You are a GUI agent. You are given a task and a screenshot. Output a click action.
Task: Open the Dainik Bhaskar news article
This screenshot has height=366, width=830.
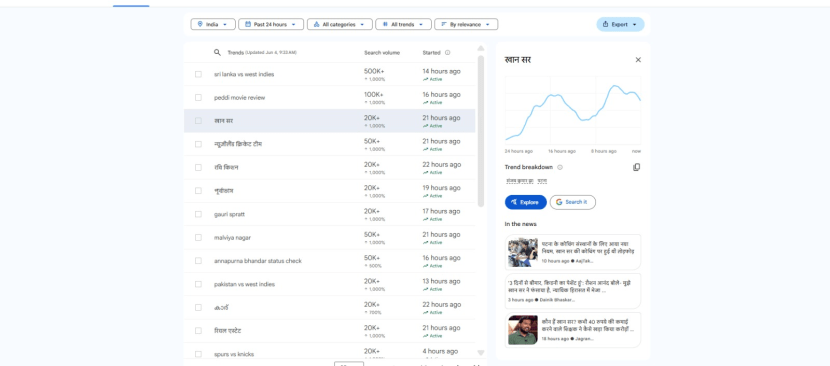[573, 291]
